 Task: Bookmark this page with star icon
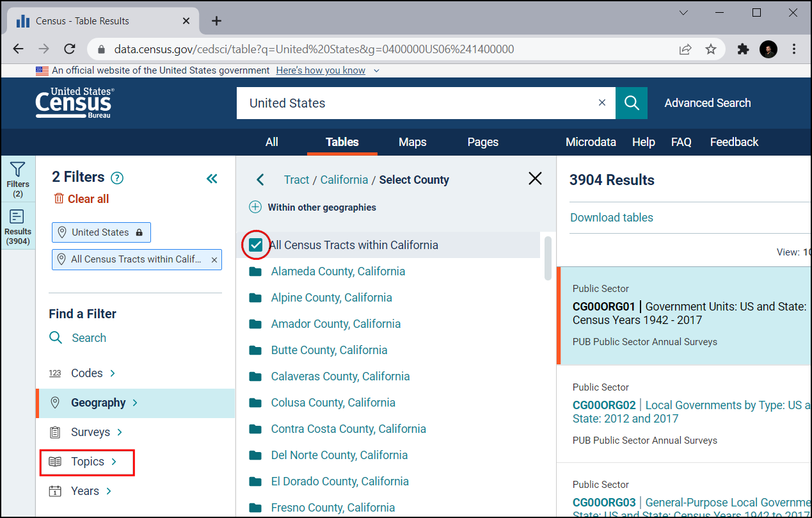point(710,49)
